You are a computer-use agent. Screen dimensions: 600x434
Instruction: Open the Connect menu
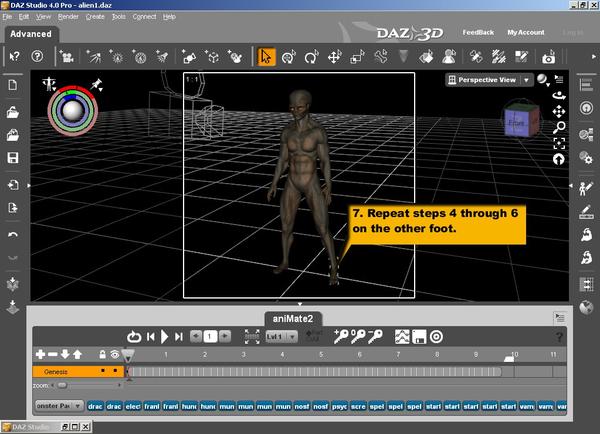tap(144, 17)
